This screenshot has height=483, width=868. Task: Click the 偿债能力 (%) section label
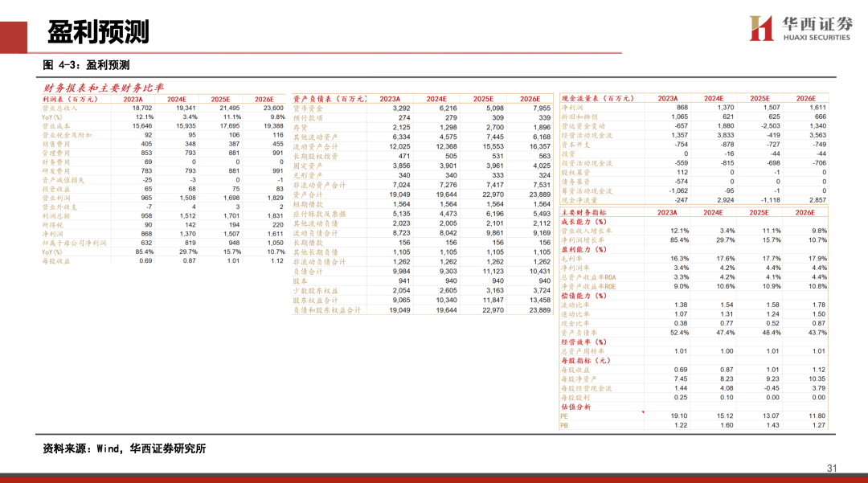(583, 296)
